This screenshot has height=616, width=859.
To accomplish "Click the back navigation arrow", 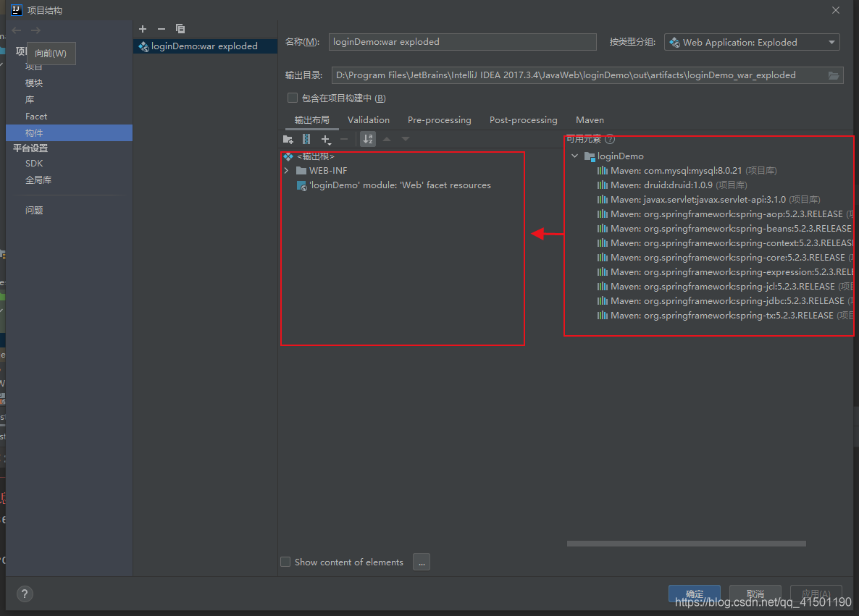I will [16, 30].
